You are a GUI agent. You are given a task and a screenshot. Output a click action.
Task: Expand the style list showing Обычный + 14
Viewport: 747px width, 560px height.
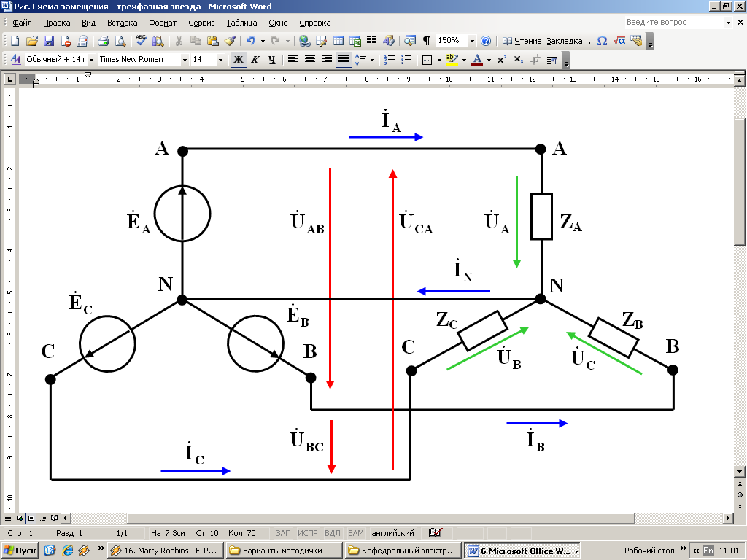coord(91,60)
